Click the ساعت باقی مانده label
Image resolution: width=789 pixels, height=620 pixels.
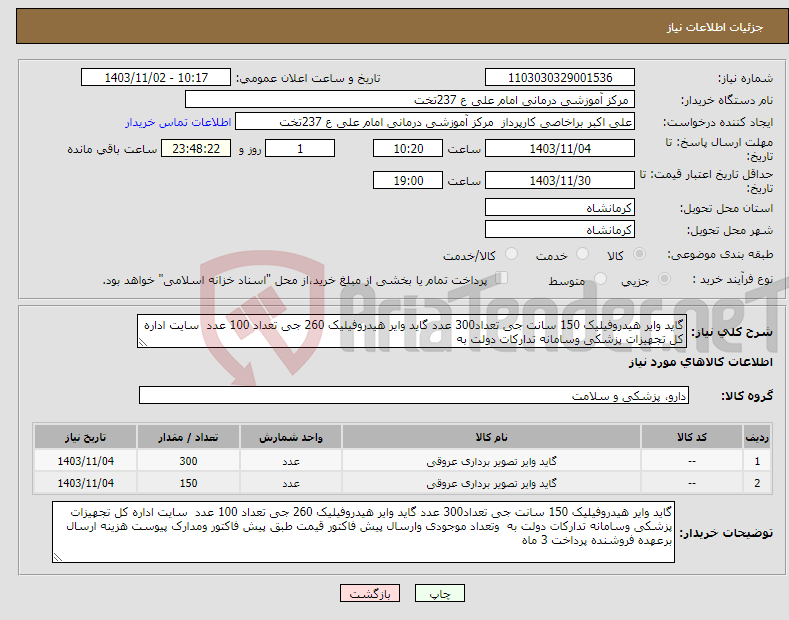pyautogui.click(x=112, y=149)
